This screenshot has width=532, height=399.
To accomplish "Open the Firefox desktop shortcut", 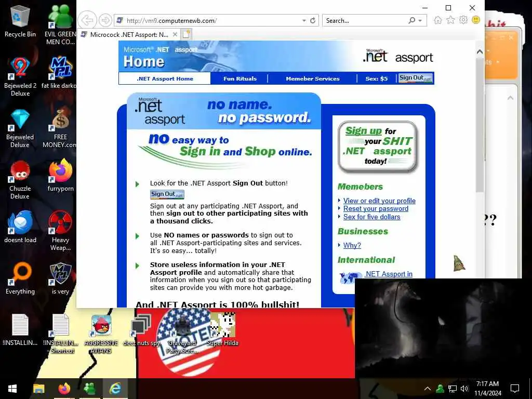I will click(60, 176).
